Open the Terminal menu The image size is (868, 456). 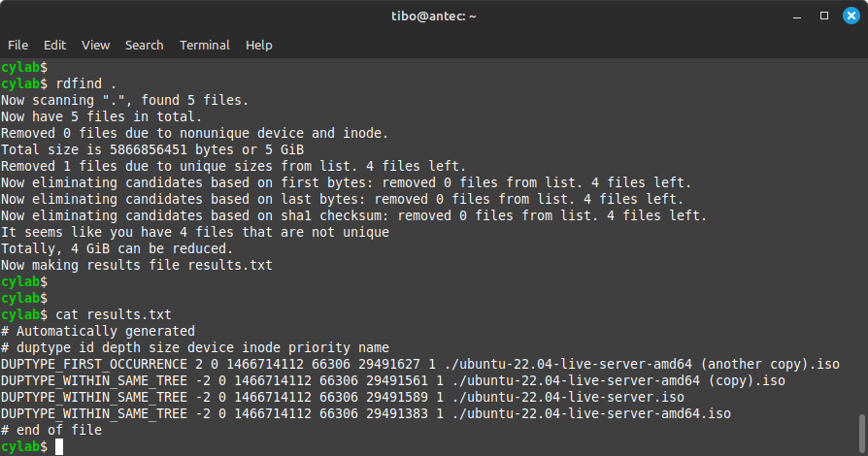pos(204,46)
